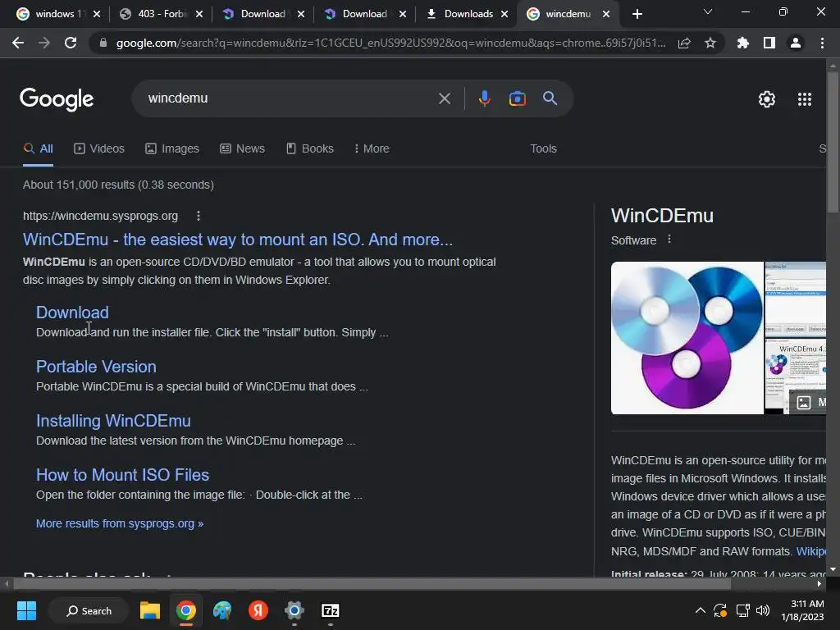The height and width of the screenshot is (630, 840).
Task: Click More results from sysprogs.org
Action: click(x=120, y=523)
